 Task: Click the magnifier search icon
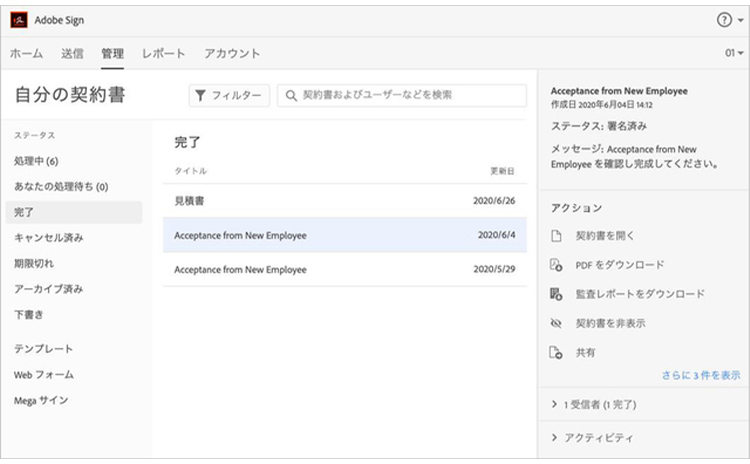[x=291, y=96]
